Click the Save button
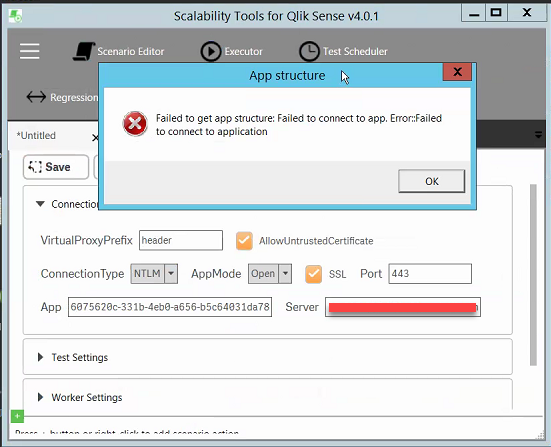 (56, 167)
